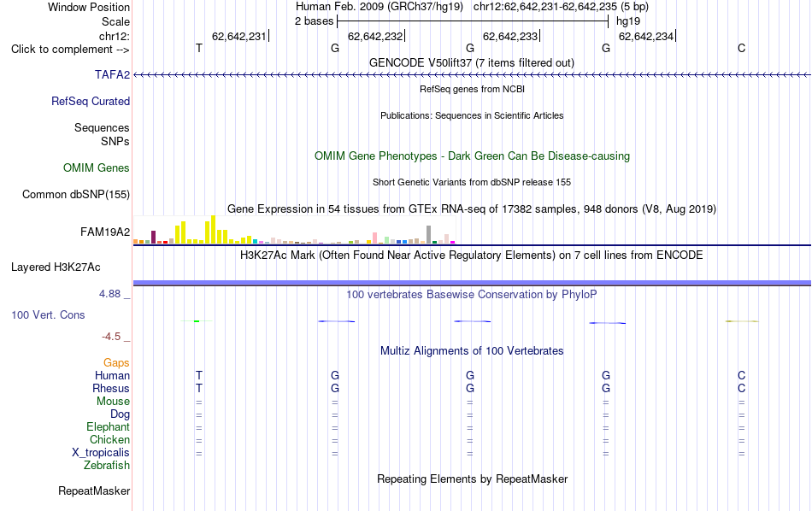
Task: Click base T in the complement row
Action: click(199, 48)
